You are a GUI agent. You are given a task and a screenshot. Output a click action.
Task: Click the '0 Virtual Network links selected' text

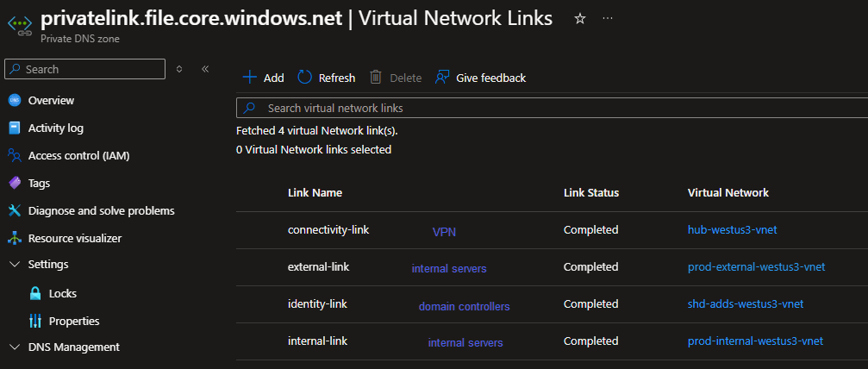314,149
